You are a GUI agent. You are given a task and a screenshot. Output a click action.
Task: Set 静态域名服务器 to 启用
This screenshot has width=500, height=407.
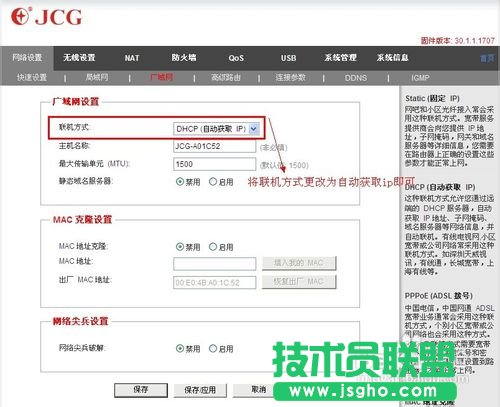point(213,182)
